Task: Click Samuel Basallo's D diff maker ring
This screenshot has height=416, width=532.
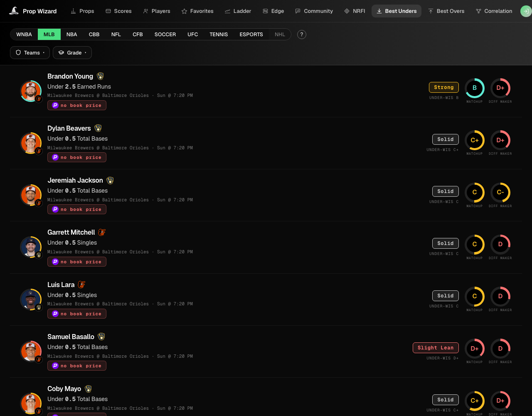Action: pos(500,349)
